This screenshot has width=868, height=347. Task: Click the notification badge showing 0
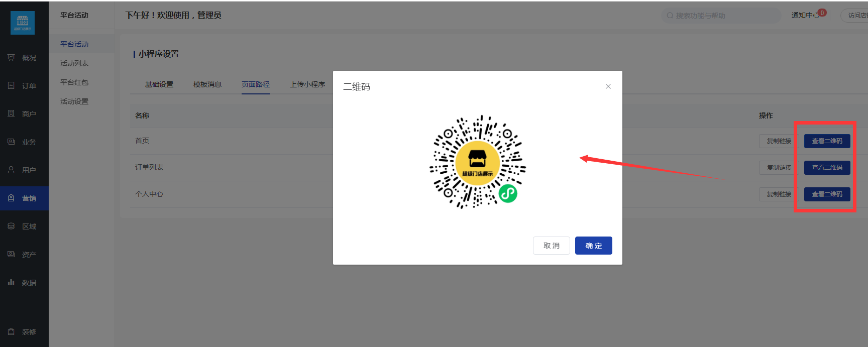pyautogui.click(x=822, y=13)
